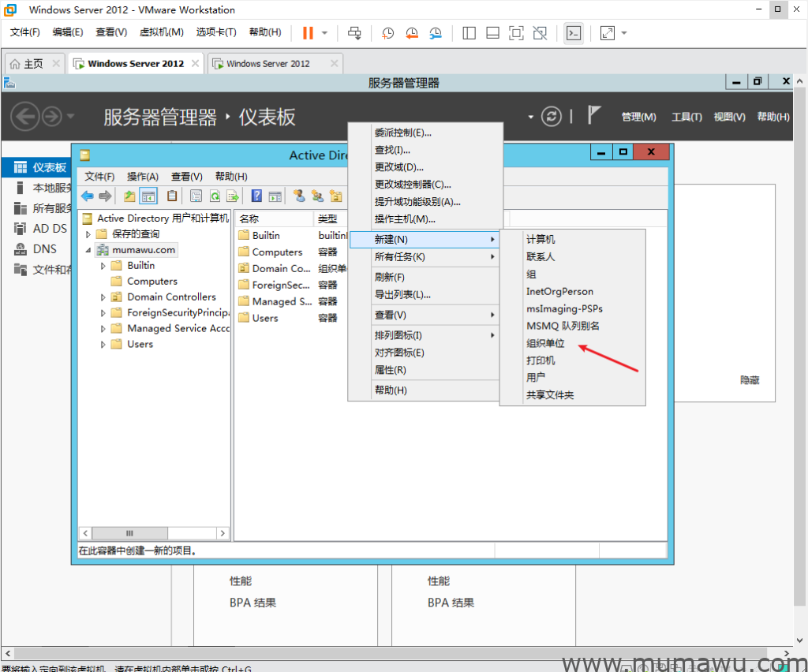The image size is (808, 672).
Task: Open 所有任务(K) submenu
Action: point(424,257)
